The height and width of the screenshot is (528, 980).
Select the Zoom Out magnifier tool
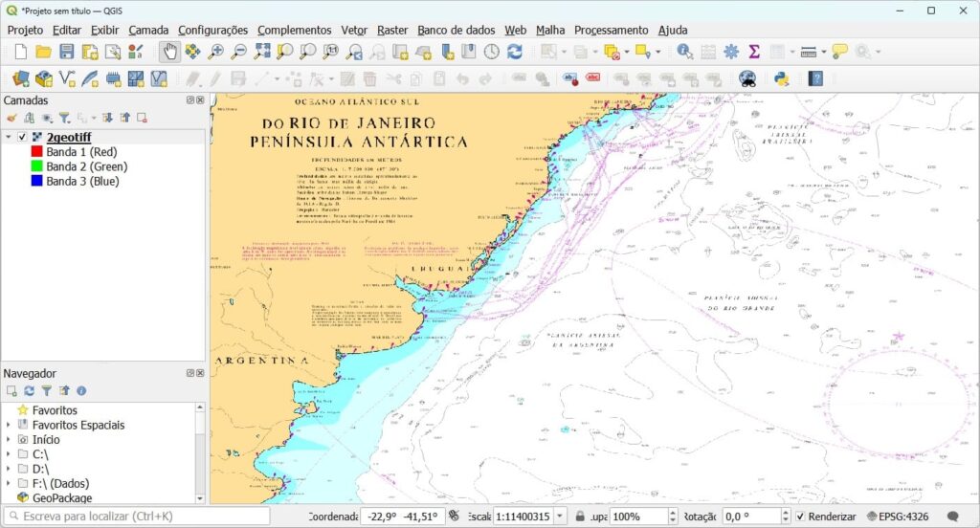click(x=238, y=52)
